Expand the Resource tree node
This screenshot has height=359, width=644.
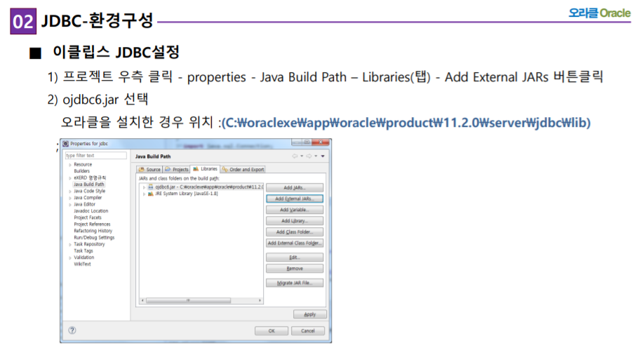tap(70, 165)
